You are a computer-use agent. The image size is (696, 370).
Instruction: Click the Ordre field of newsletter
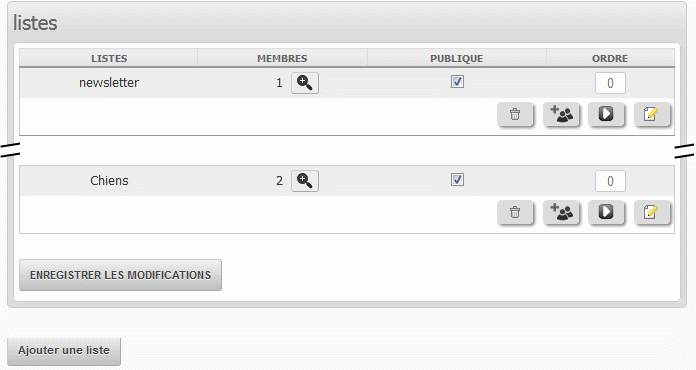click(x=610, y=83)
